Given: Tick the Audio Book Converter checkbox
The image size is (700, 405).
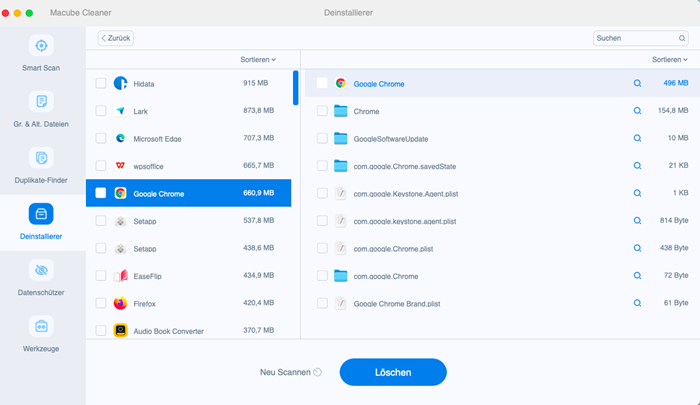Looking at the screenshot, I should point(101,330).
